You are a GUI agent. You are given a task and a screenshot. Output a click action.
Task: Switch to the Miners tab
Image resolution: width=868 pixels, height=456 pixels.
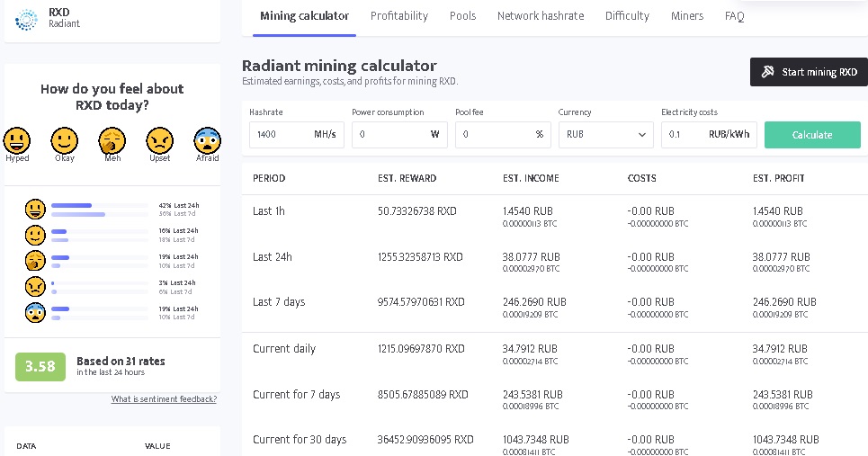[686, 16]
